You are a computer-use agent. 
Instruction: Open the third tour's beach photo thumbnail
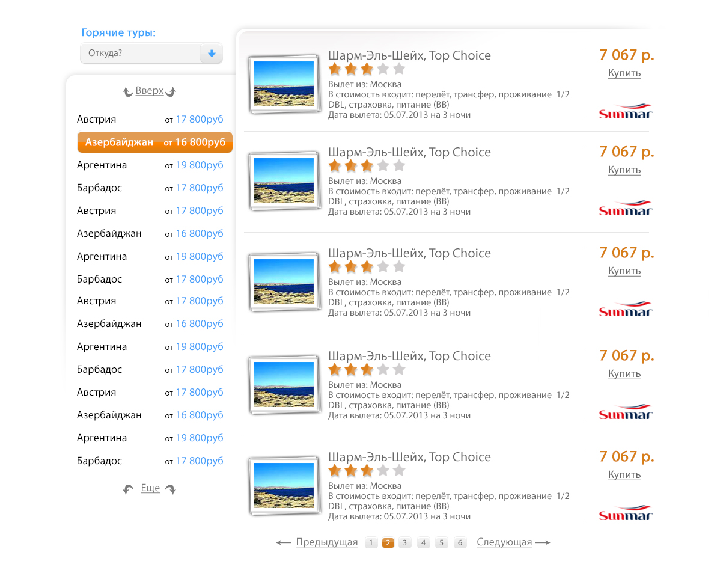tap(284, 282)
